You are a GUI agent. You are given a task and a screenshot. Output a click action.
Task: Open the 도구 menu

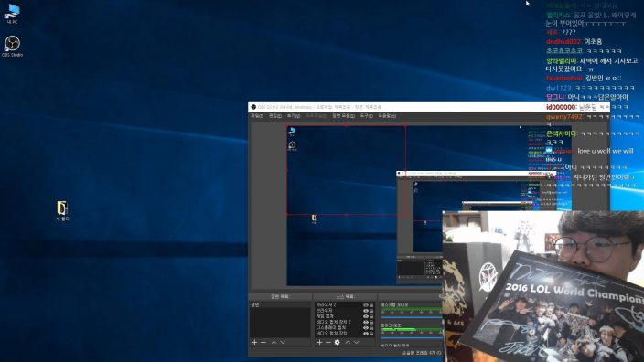coord(366,116)
